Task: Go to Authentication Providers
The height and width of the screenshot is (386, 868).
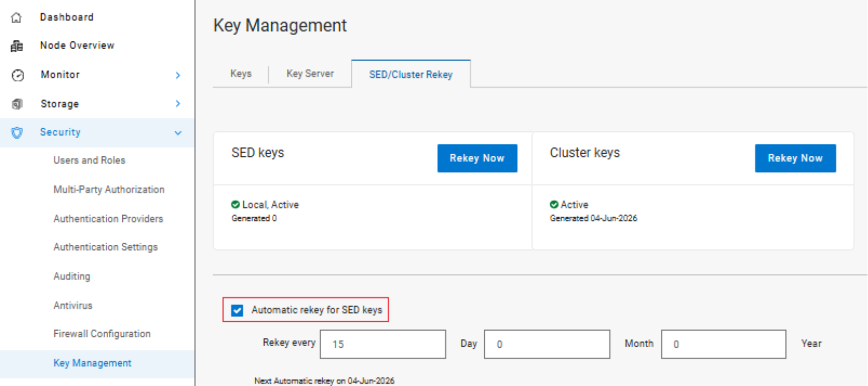Action: [x=108, y=219]
